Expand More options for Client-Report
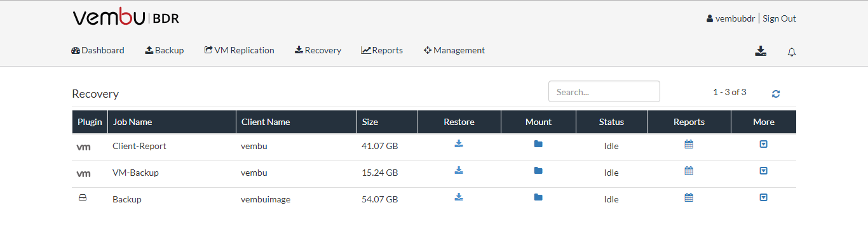868x243 pixels. [x=764, y=144]
